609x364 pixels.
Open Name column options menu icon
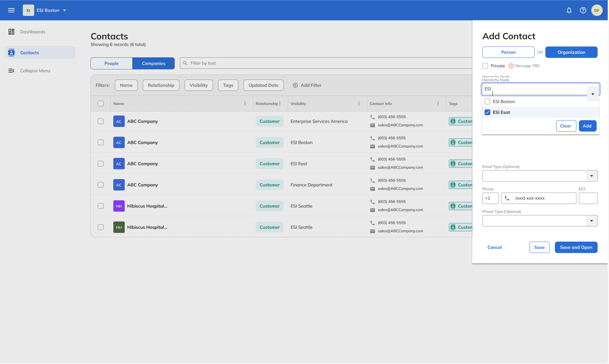click(x=245, y=104)
